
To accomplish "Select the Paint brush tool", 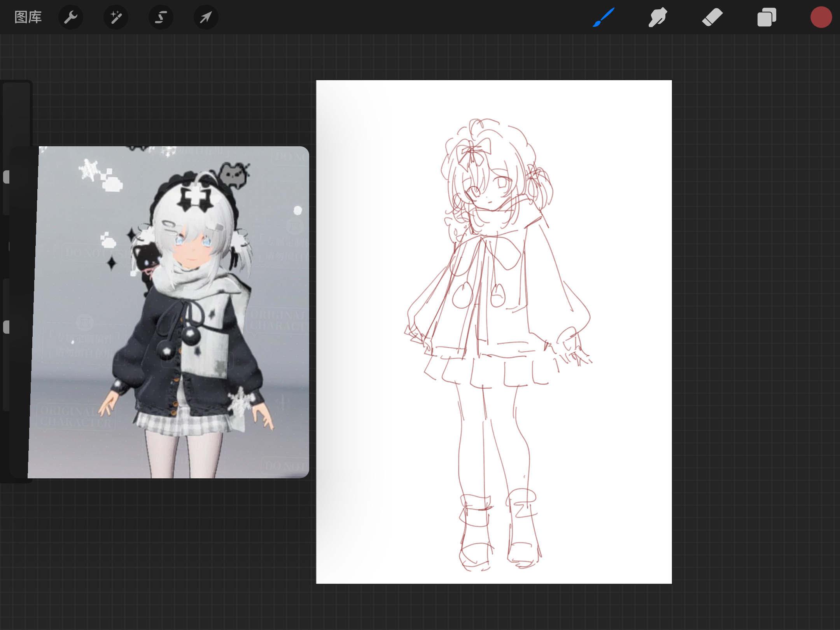I will [604, 17].
